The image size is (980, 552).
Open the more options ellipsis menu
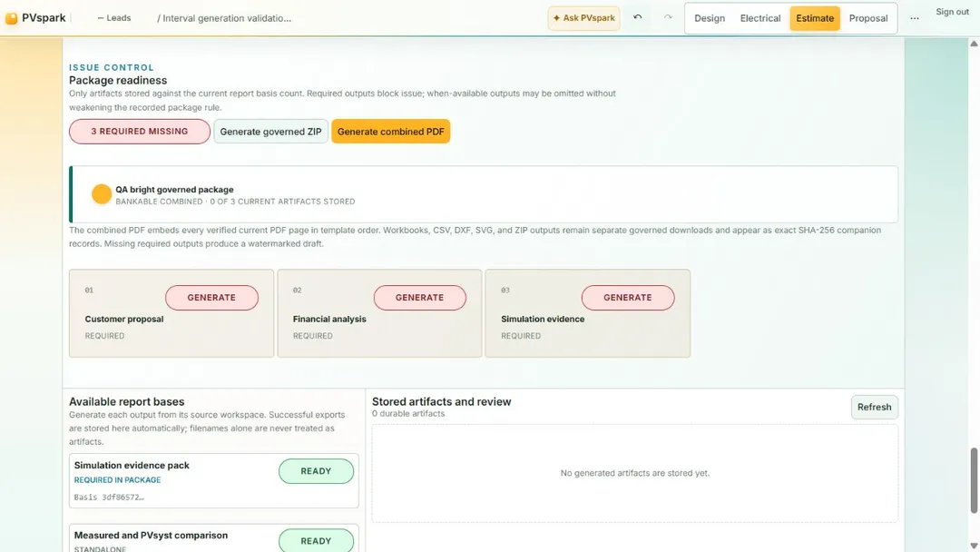pyautogui.click(x=915, y=18)
